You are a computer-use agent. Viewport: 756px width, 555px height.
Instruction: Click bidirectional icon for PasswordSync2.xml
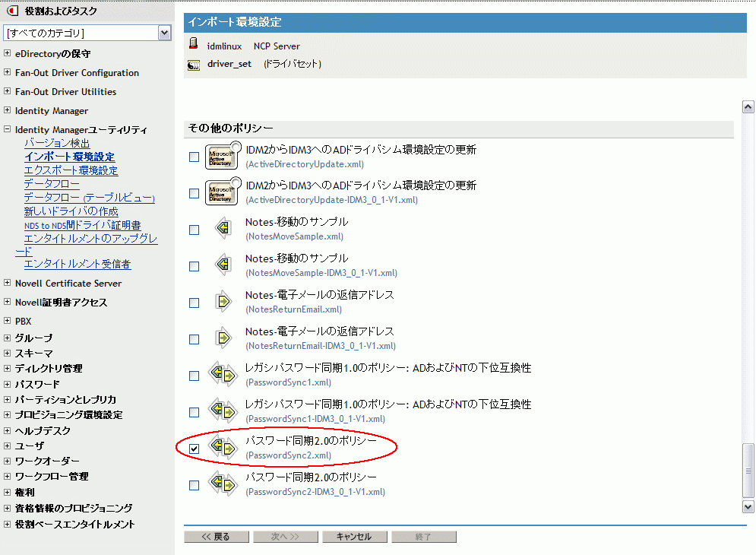point(223,447)
